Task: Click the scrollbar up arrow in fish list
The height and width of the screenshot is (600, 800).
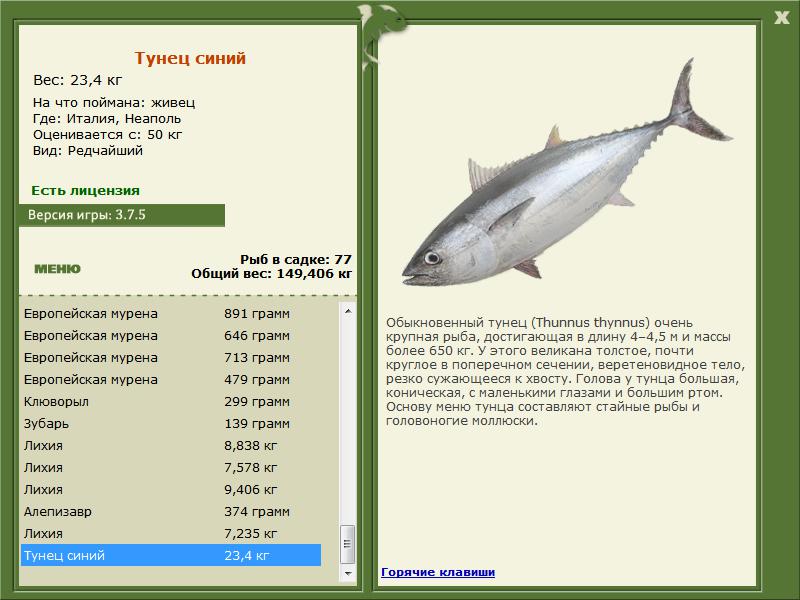Action: [x=348, y=311]
